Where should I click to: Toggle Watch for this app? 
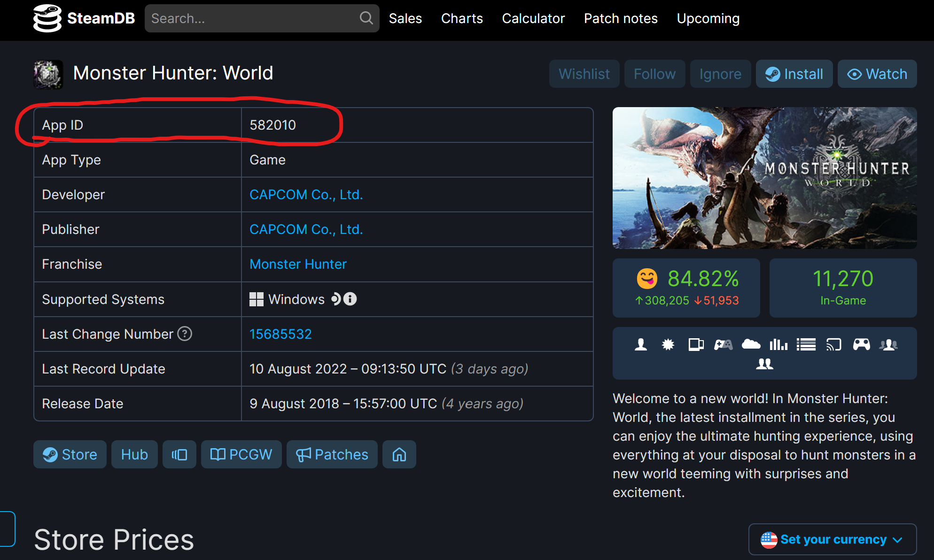pyautogui.click(x=877, y=74)
